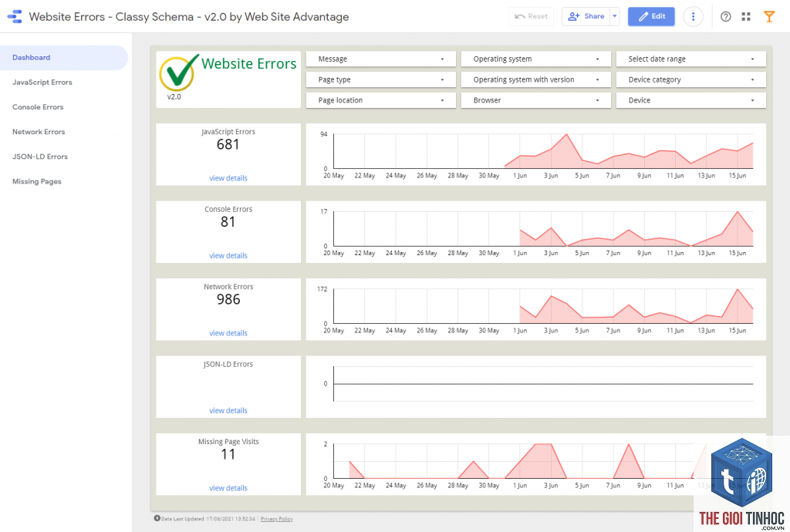The height and width of the screenshot is (532, 790).
Task: Open the Google apps grid
Action: coord(746,17)
